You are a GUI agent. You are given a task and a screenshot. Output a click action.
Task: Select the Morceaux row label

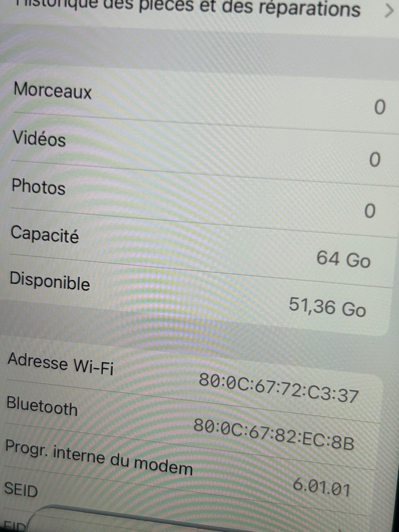52,90
